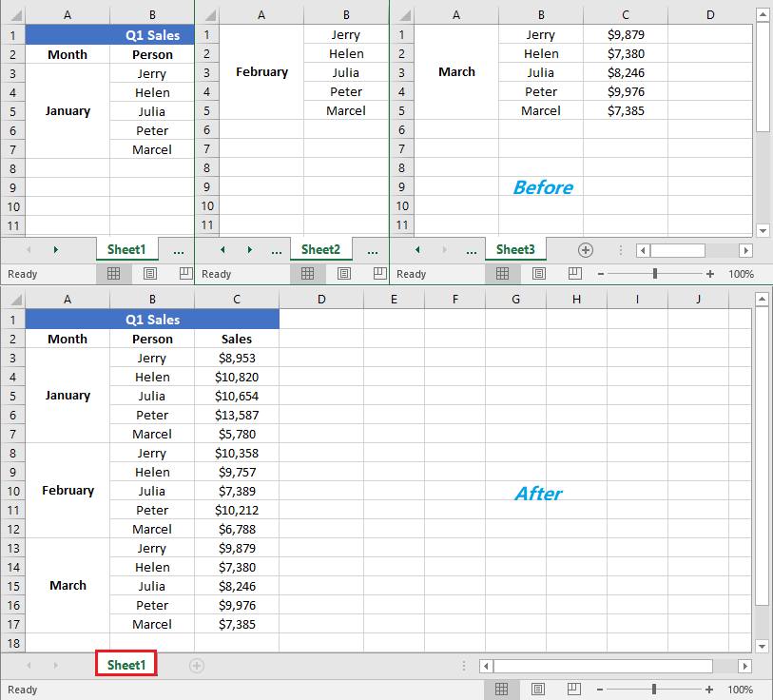Screen dimensions: 773x700
Task: Select the Normal view icon in the After pane
Action: click(502, 690)
